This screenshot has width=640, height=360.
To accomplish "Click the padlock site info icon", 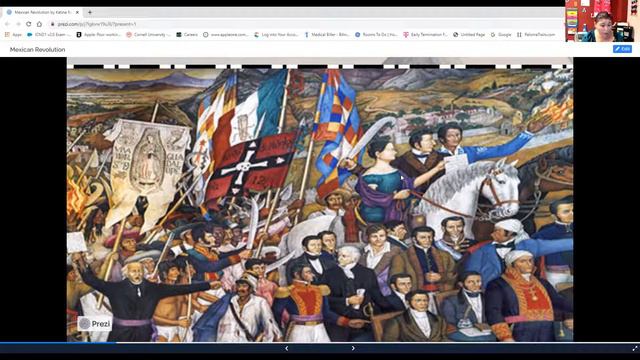I will pos(52,24).
